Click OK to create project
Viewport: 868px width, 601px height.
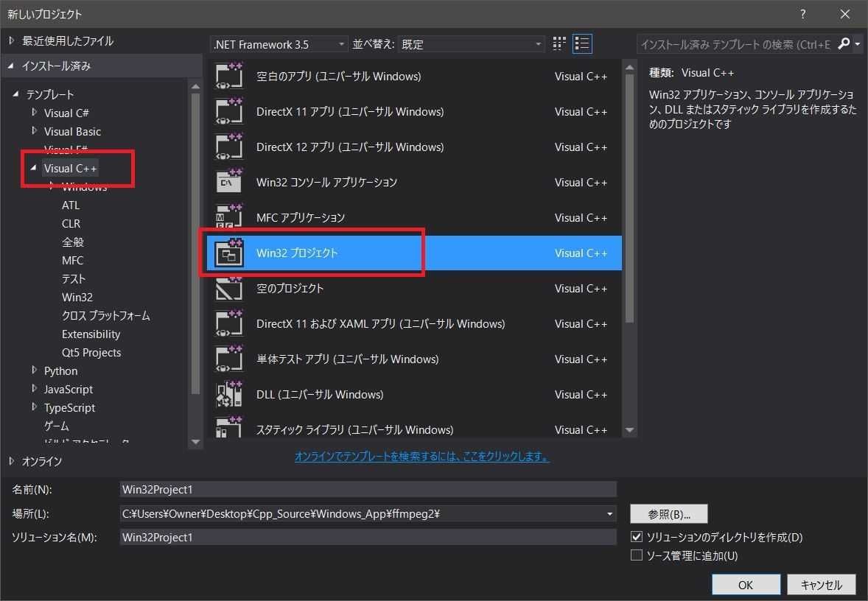(x=746, y=585)
